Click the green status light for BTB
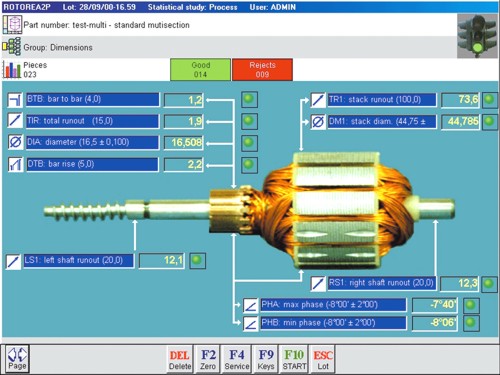500x375 pixels. tap(249, 99)
